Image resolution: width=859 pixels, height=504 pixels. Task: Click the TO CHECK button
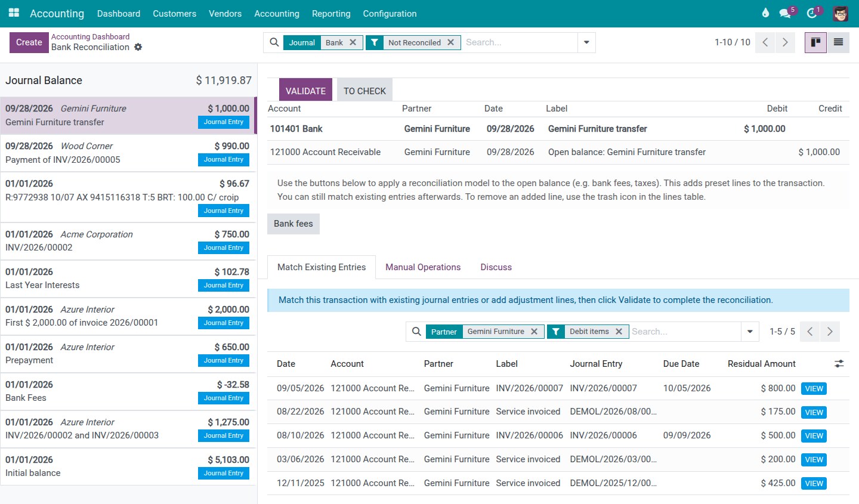tap(364, 91)
